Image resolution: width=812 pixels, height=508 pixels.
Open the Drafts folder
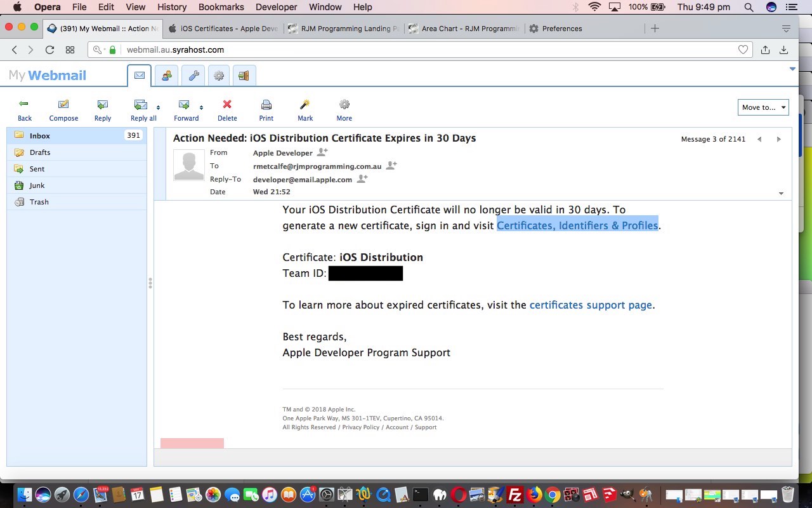[77, 152]
